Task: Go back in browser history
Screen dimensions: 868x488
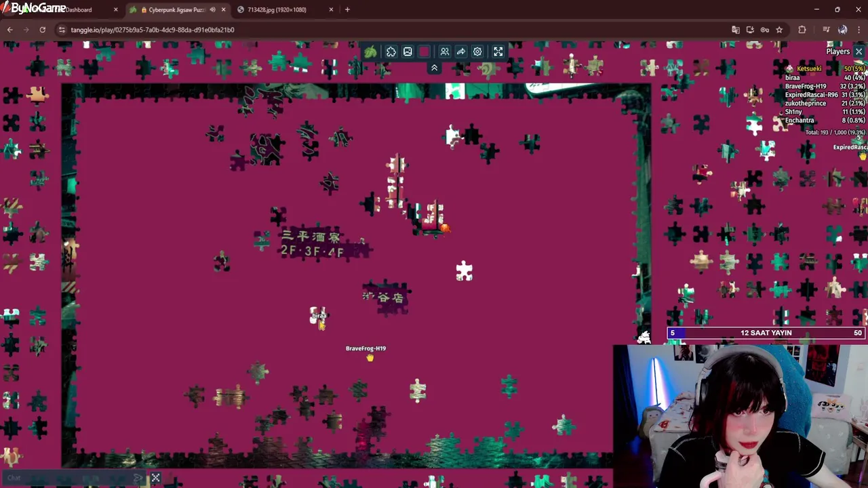Action: point(9,30)
